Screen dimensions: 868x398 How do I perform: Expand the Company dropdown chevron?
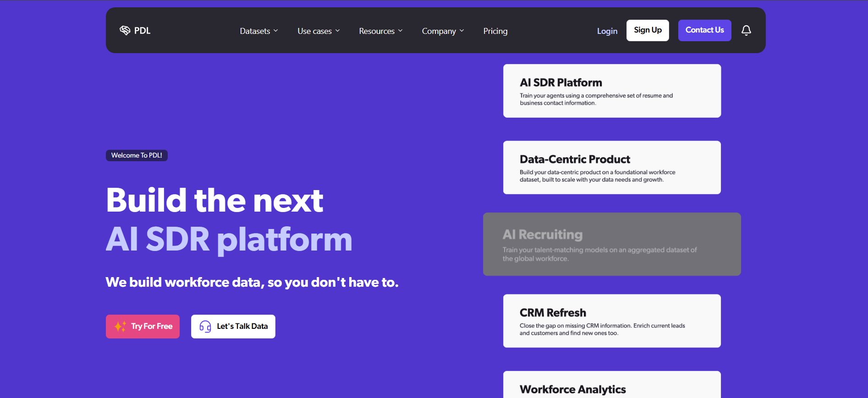462,31
